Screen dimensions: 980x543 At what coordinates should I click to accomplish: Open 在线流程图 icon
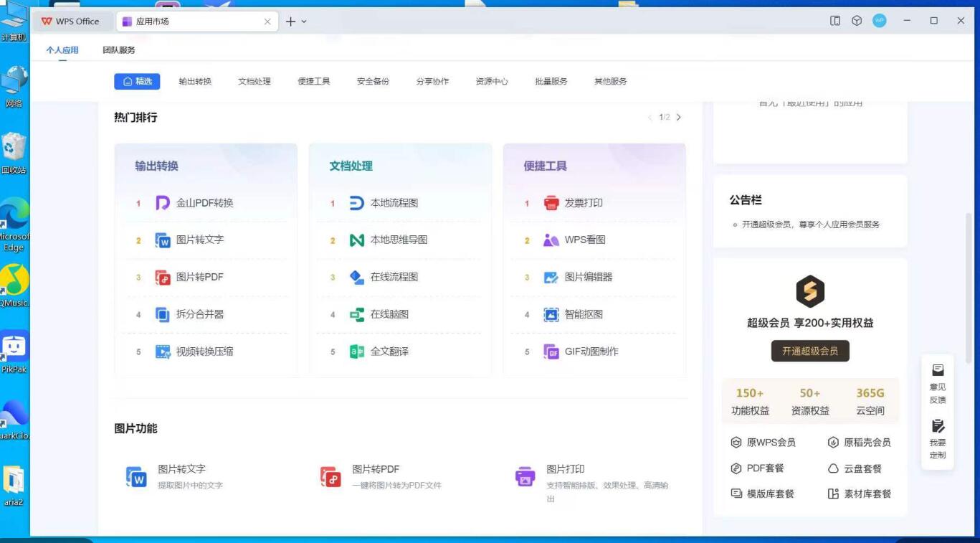357,277
